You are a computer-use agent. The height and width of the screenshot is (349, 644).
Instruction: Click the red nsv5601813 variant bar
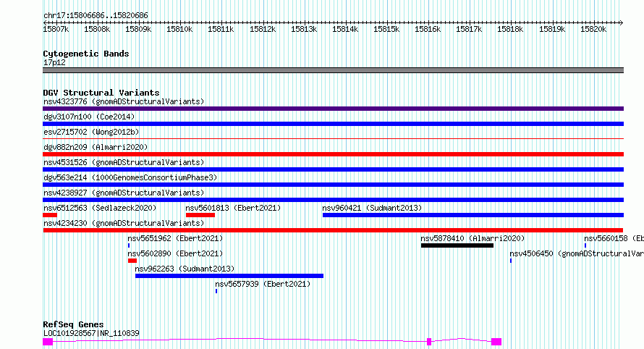[x=200, y=215]
